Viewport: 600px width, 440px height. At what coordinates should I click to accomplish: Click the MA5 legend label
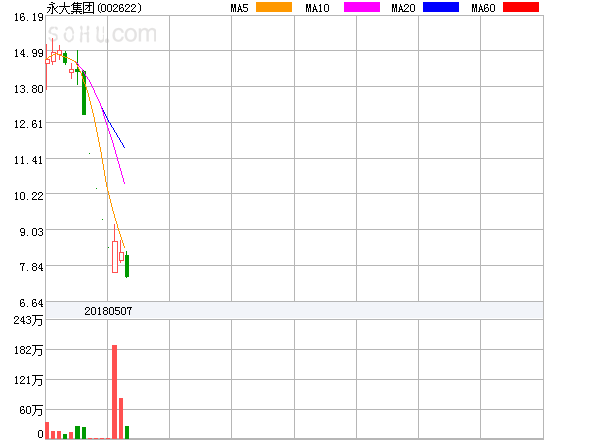(x=240, y=8)
